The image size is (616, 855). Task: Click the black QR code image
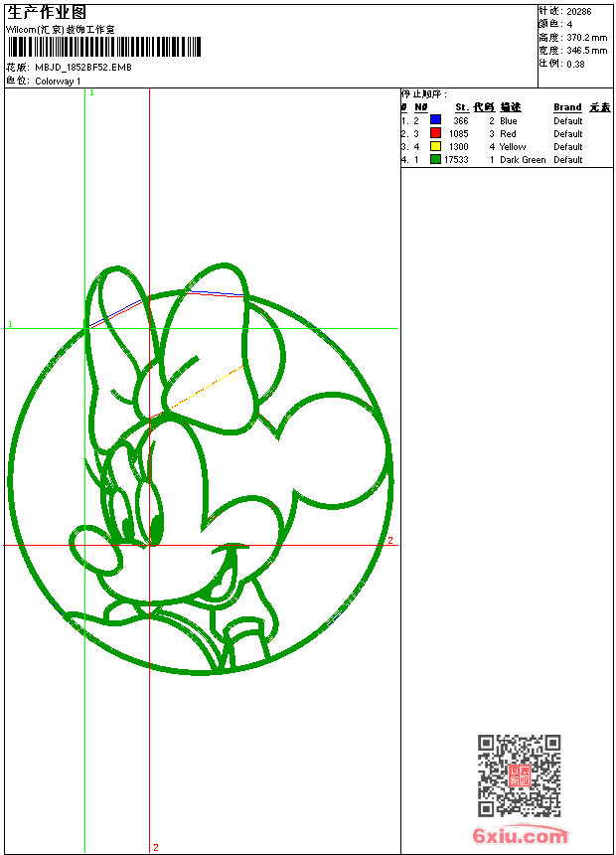point(520,775)
